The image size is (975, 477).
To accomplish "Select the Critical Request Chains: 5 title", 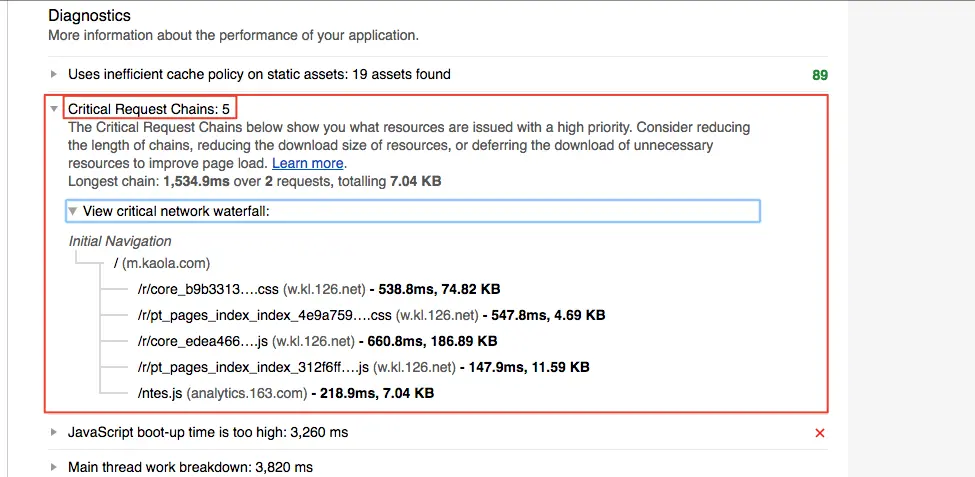I will 149,109.
